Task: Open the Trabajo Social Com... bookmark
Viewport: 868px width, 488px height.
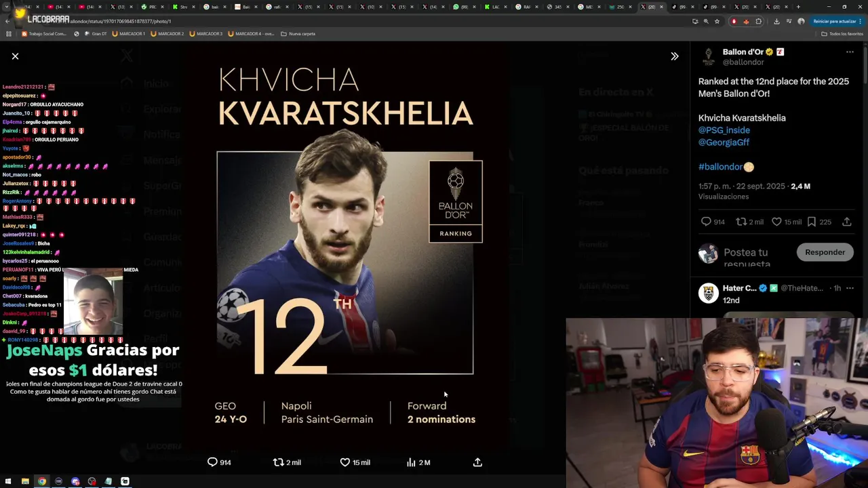Action: click(x=44, y=33)
